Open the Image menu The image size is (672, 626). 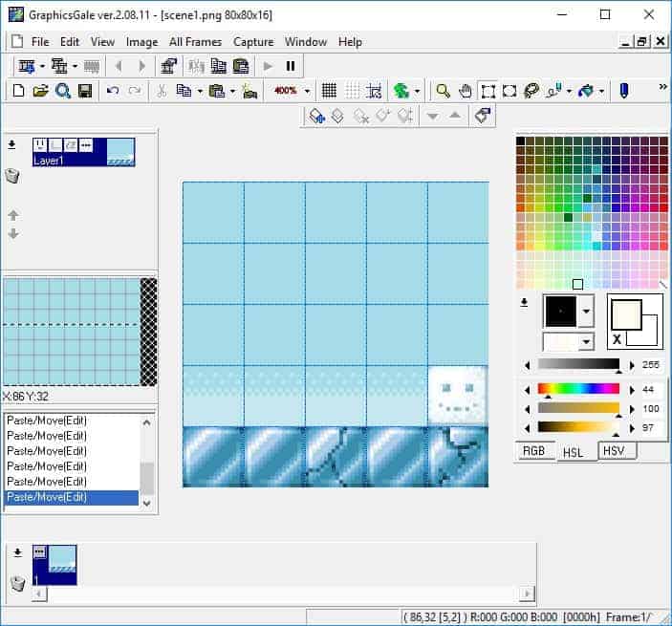coord(141,42)
